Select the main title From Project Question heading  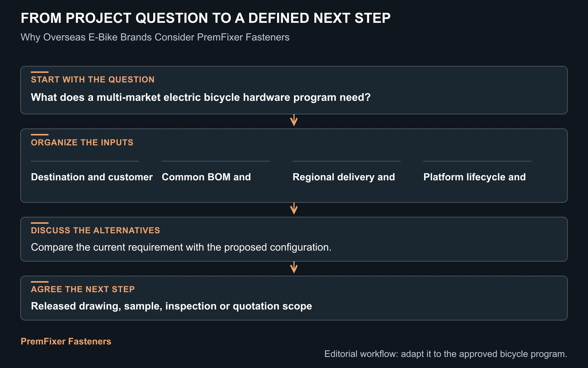click(x=205, y=18)
